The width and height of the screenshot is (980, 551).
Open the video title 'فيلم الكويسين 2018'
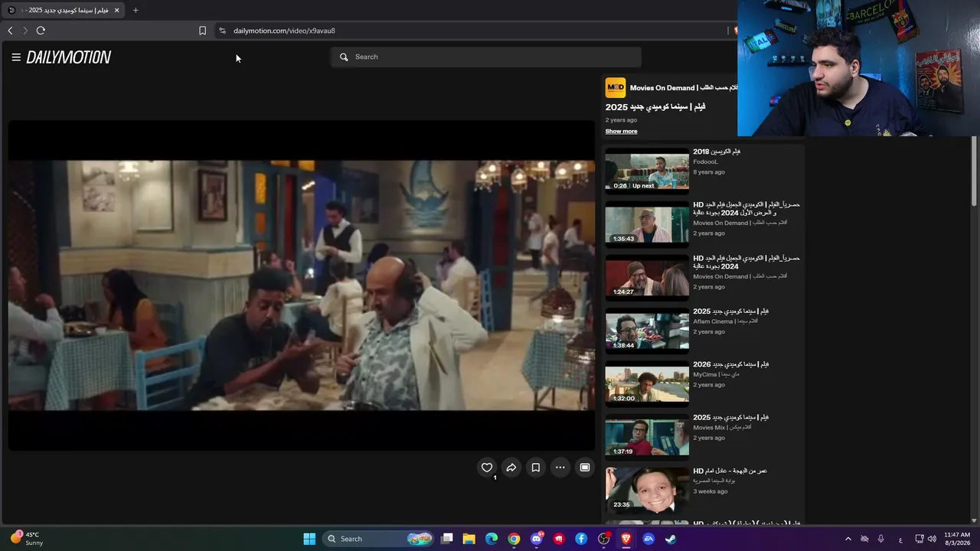coord(717,152)
